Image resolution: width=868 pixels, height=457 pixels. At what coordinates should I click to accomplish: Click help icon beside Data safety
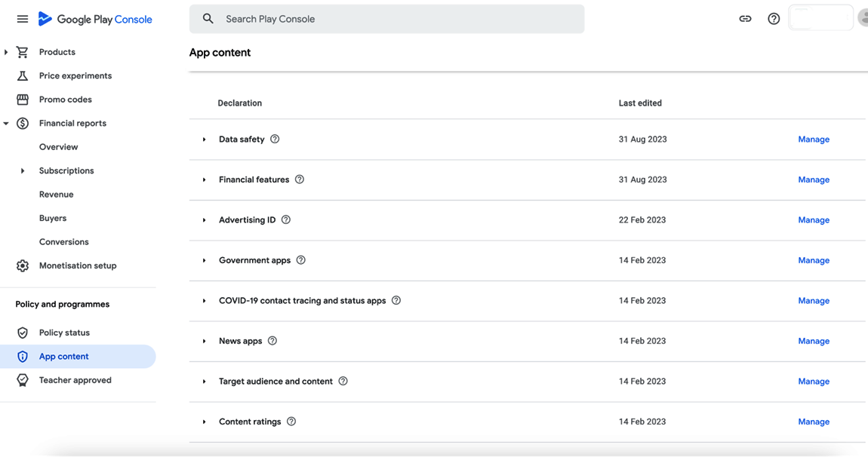275,139
